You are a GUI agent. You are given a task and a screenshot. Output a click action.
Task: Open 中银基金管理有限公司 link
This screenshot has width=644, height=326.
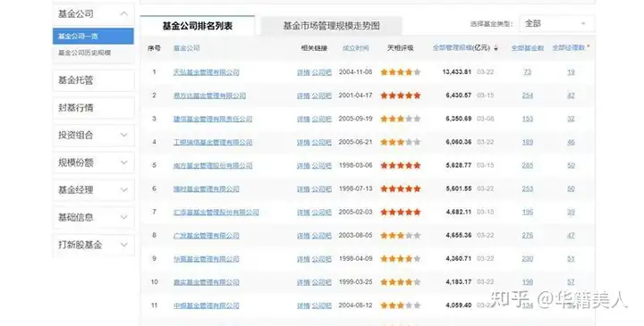(x=207, y=306)
